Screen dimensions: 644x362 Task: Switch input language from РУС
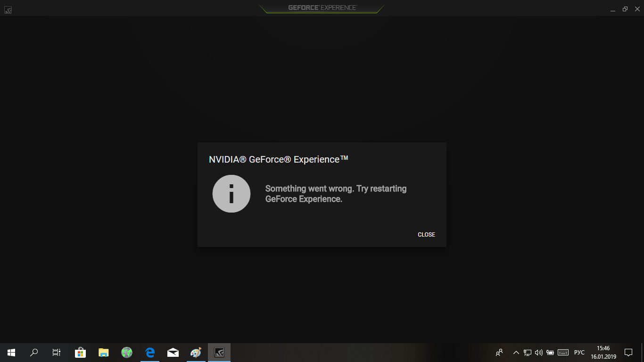pyautogui.click(x=579, y=352)
